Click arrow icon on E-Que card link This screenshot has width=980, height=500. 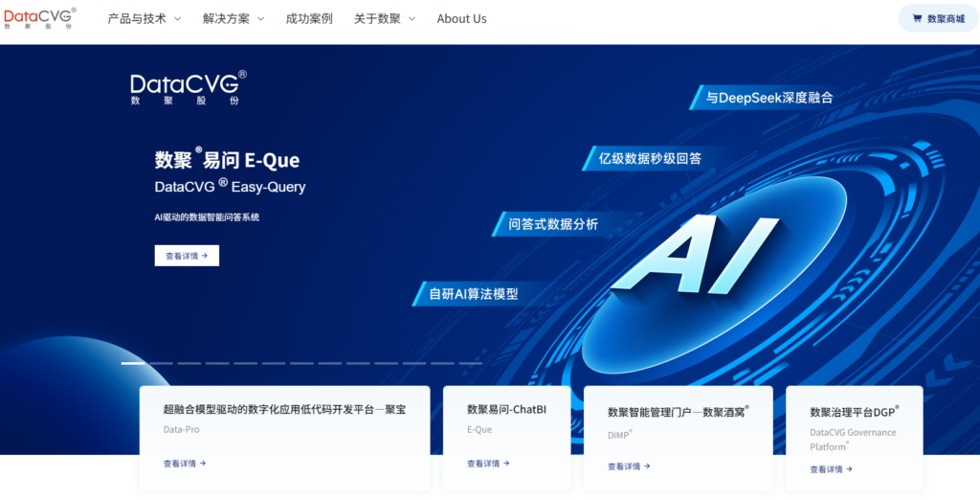click(506, 464)
